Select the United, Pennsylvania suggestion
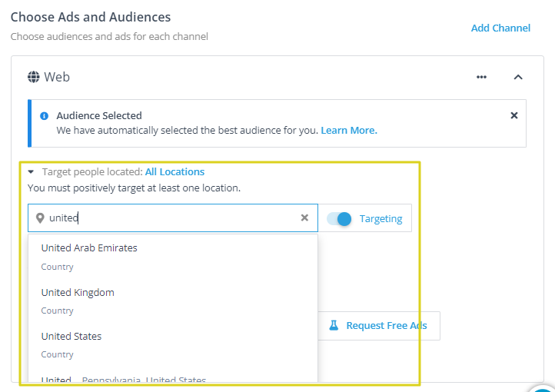 (123, 379)
